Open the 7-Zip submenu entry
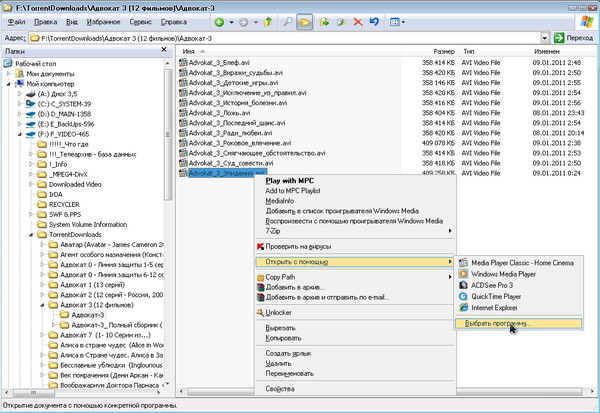 355,231
